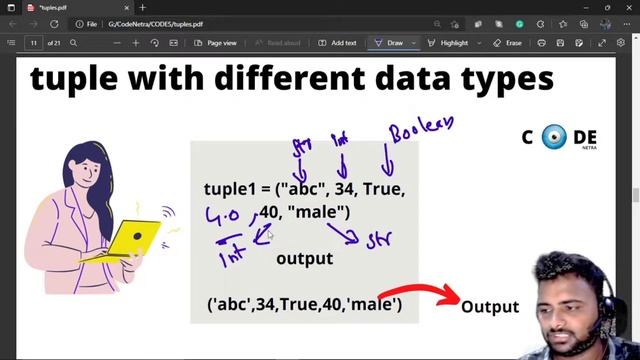Print the PDF document
This screenshot has height=360, width=640.
pos(541,43)
